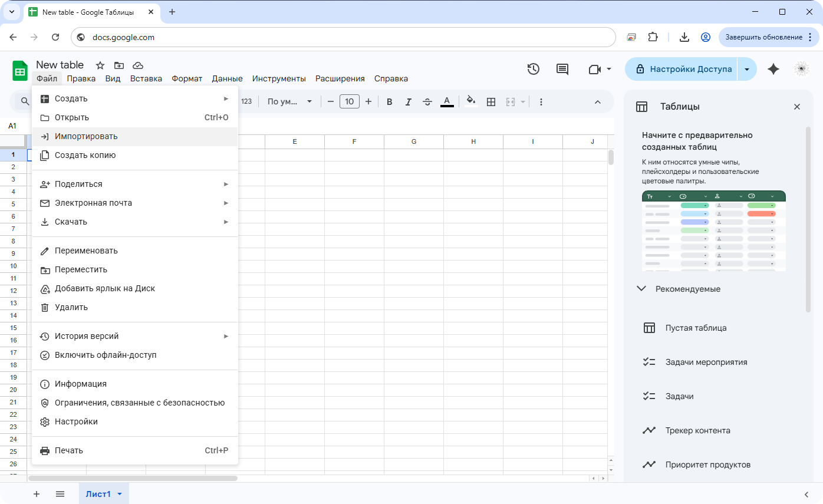The width and height of the screenshot is (823, 504).
Task: Open the Gemini sparkle icon
Action: coord(773,69)
